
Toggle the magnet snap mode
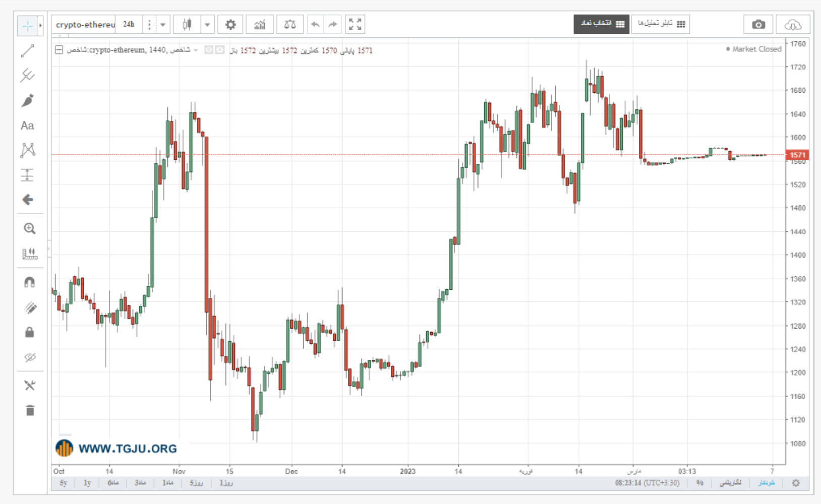pos(30,282)
